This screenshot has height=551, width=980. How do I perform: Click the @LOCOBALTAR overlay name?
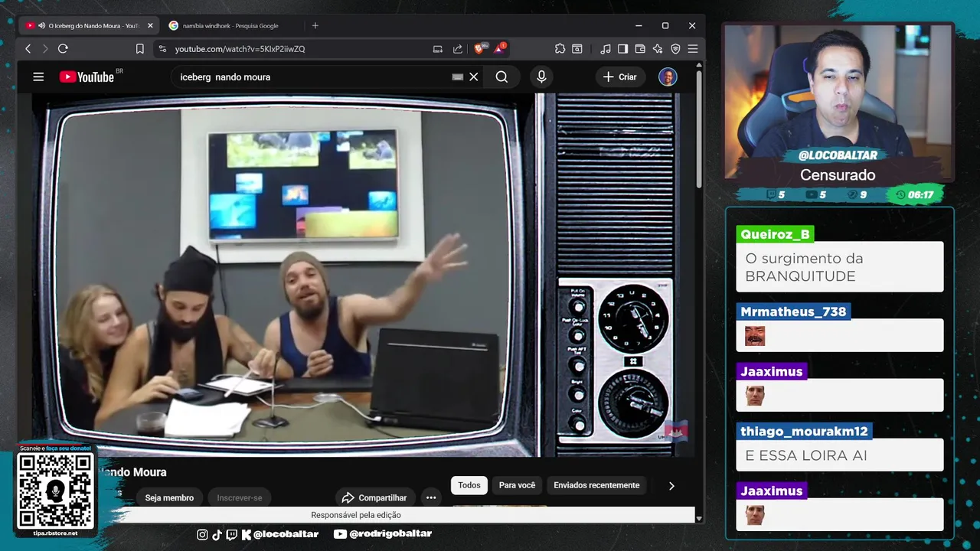tap(838, 155)
